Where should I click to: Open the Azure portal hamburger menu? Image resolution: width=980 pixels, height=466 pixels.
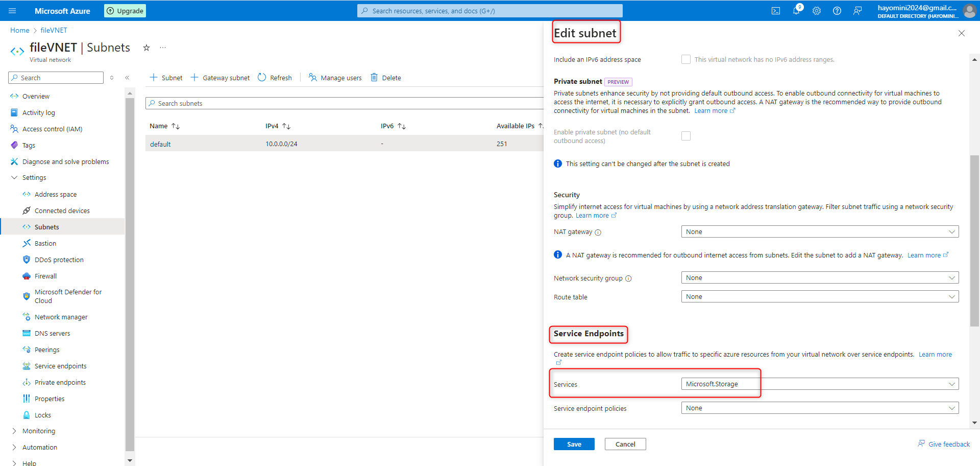point(13,11)
